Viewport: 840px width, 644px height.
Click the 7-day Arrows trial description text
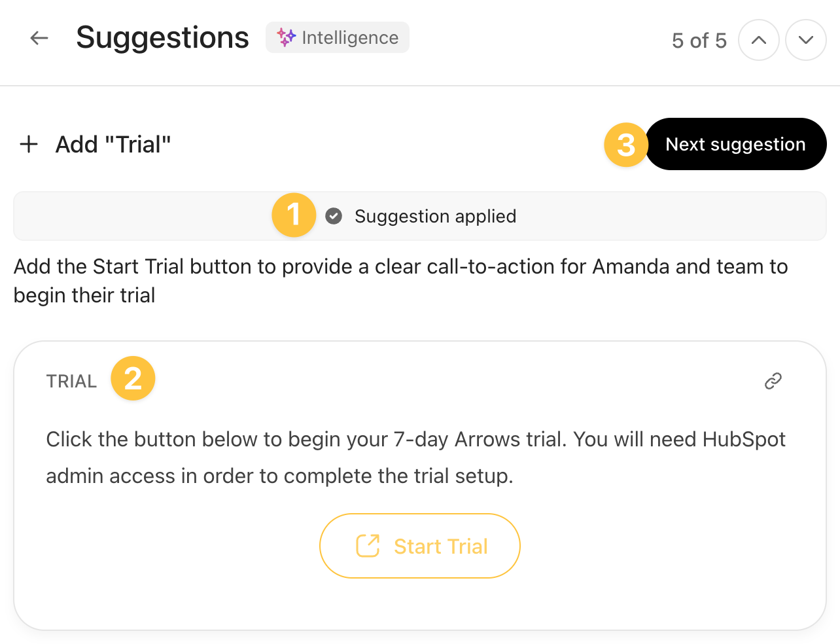click(x=415, y=457)
